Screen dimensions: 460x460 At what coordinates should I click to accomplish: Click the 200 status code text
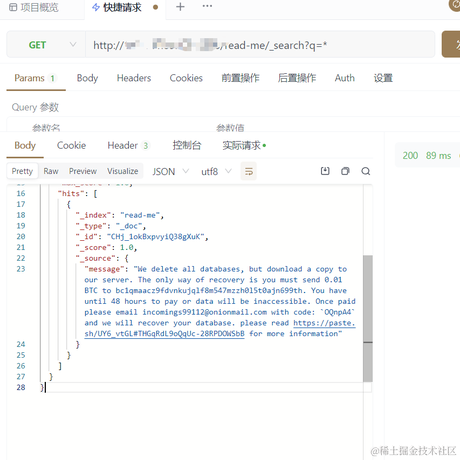pyautogui.click(x=410, y=156)
